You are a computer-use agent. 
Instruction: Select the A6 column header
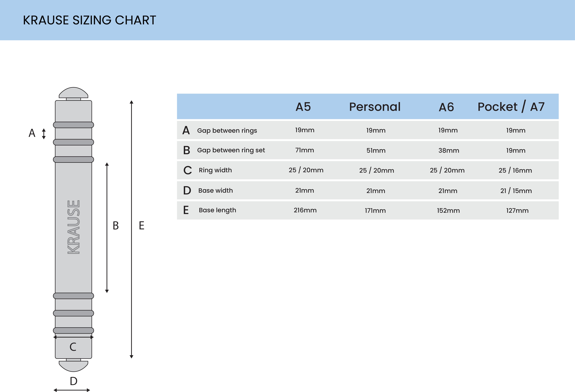(x=446, y=107)
